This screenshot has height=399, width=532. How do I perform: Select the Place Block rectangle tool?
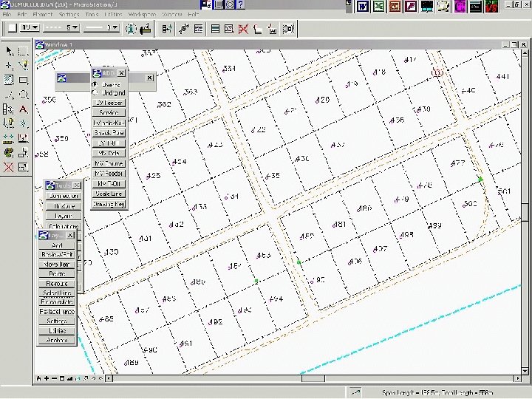pyautogui.click(x=24, y=80)
